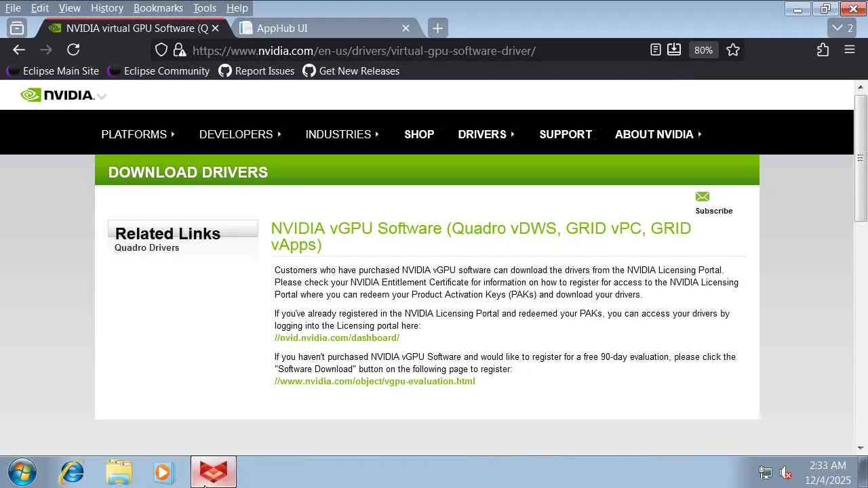The image size is (868, 488).
Task: Click the muted volume icon in tray
Action: (x=785, y=472)
